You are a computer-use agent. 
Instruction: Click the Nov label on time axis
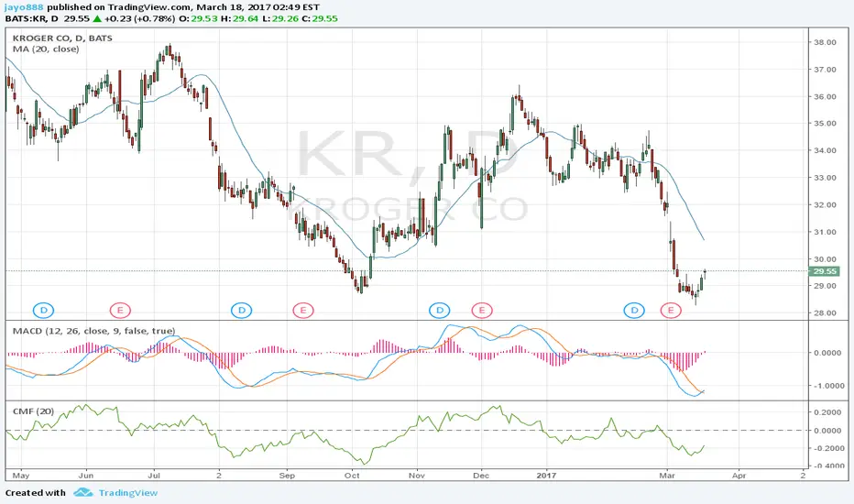[x=417, y=476]
